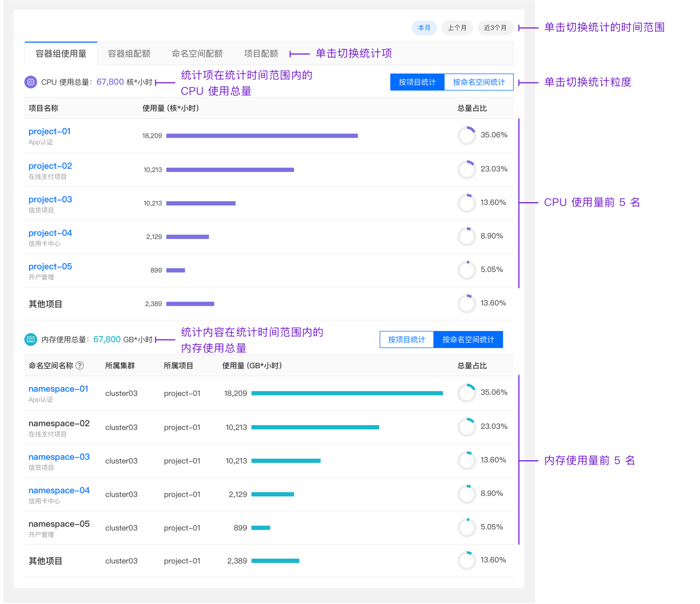
Task: Switch time range to 近3个月
Action: click(495, 28)
